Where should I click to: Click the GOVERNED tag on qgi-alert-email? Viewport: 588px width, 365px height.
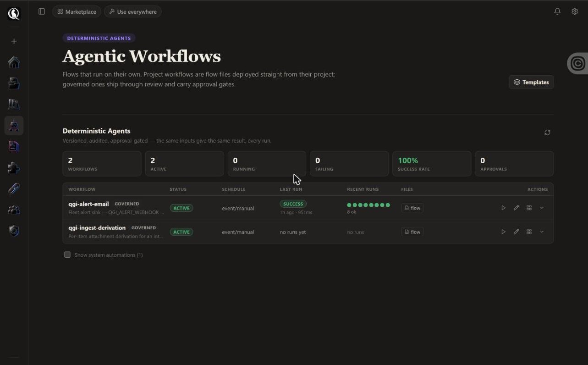tap(126, 204)
